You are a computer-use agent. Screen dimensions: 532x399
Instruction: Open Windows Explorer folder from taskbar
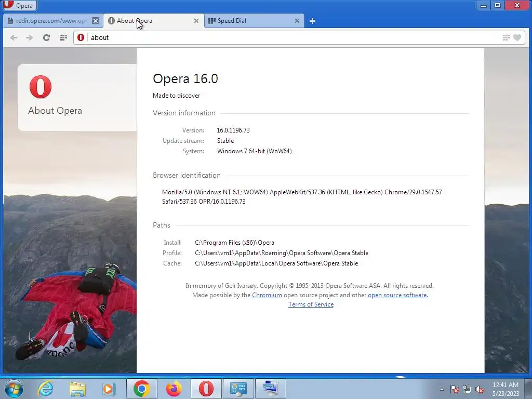click(x=77, y=389)
